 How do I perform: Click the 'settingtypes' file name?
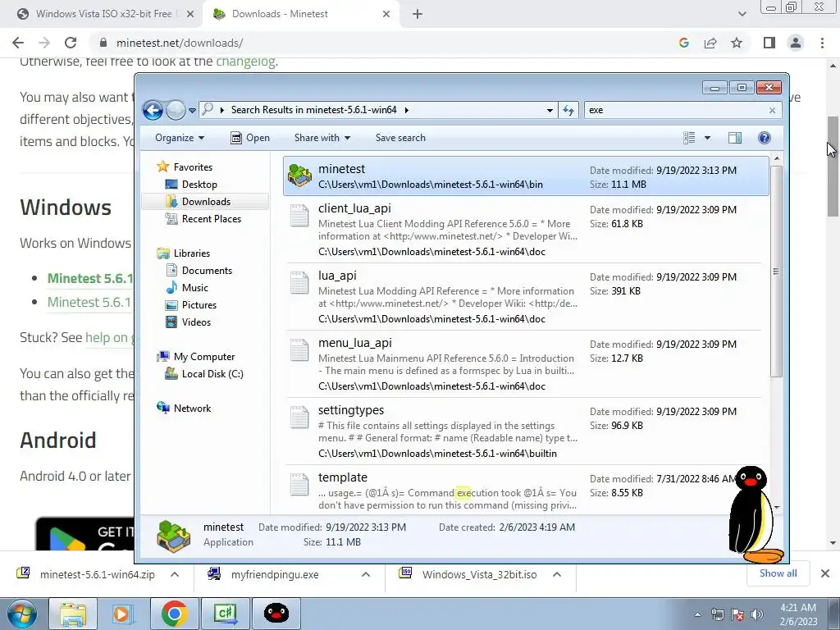[351, 410]
